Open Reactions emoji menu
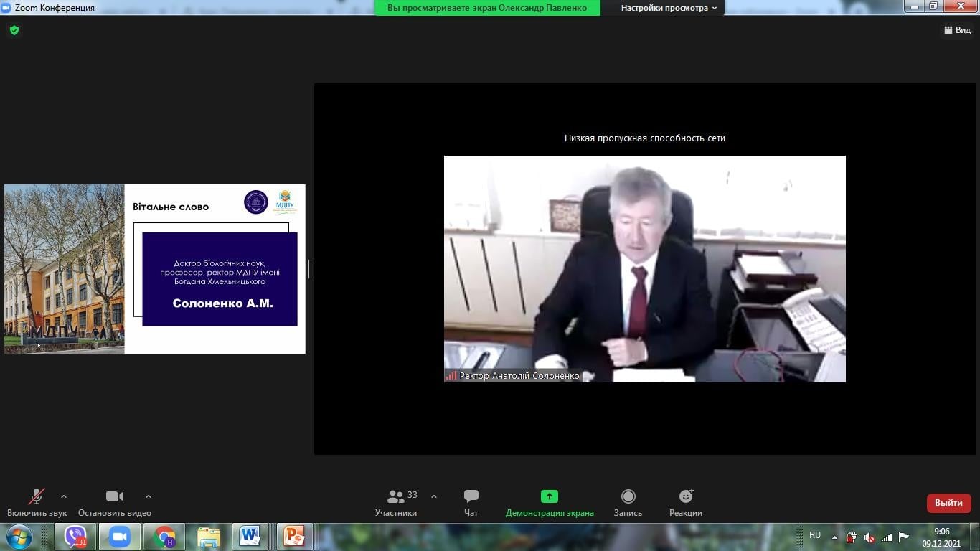This screenshot has height=551, width=980. tap(686, 496)
